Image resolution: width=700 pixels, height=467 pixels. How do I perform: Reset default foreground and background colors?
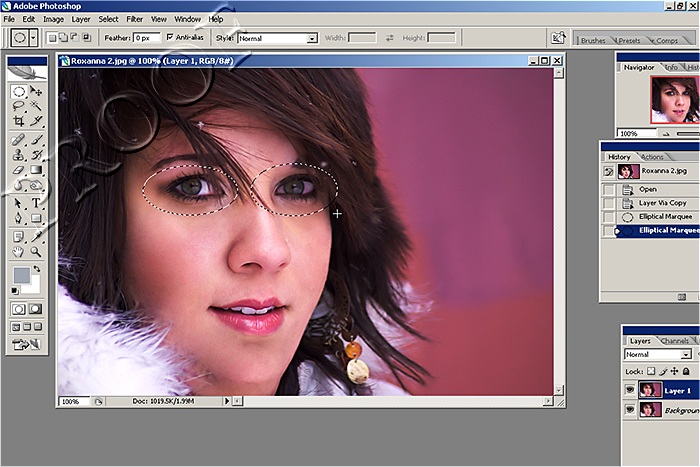15,291
